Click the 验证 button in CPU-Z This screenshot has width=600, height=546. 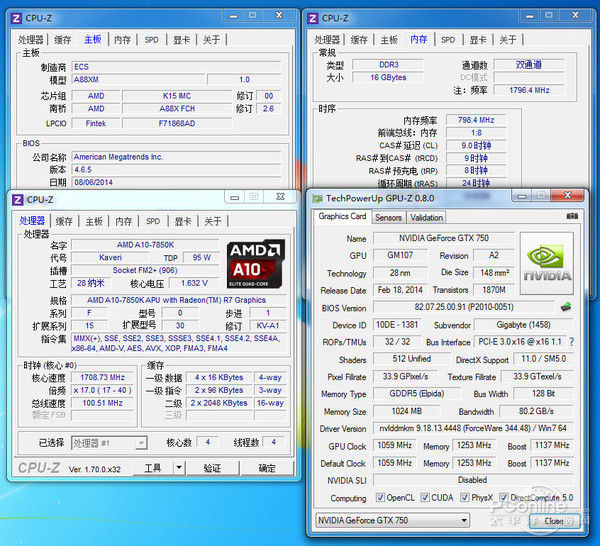tap(213, 468)
